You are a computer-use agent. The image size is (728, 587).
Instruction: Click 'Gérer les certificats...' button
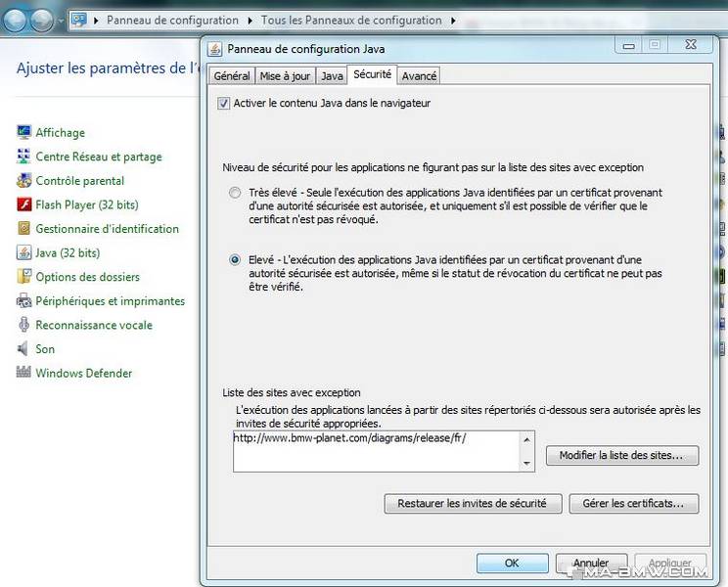pyautogui.click(x=634, y=504)
